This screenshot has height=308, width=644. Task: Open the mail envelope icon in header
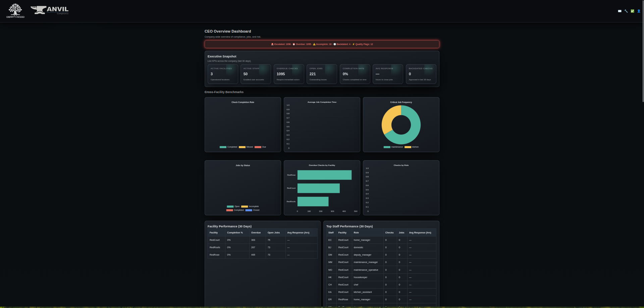[620, 11]
